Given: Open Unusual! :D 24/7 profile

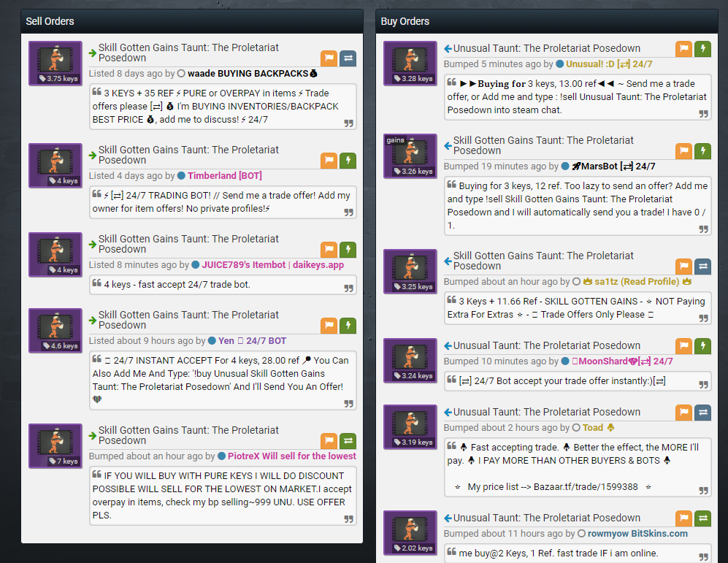Looking at the screenshot, I should [x=609, y=64].
